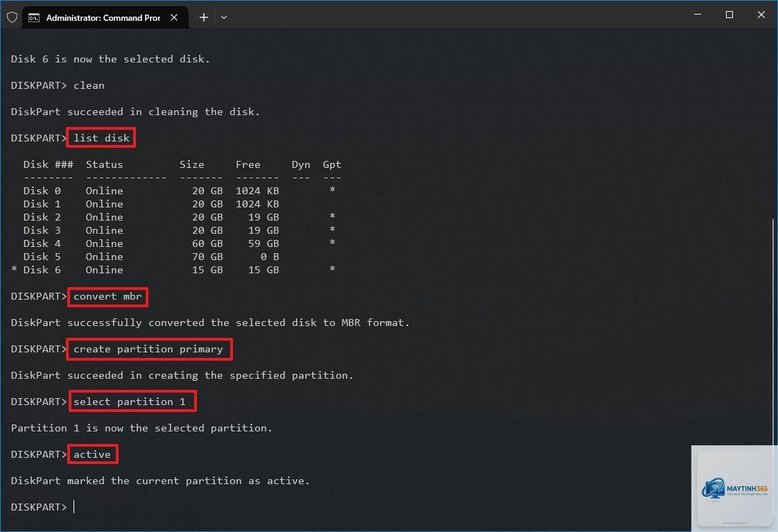The width and height of the screenshot is (778, 532).
Task: Click 'DiskPart succeeded in cleaning the disk.'
Action: (x=135, y=112)
